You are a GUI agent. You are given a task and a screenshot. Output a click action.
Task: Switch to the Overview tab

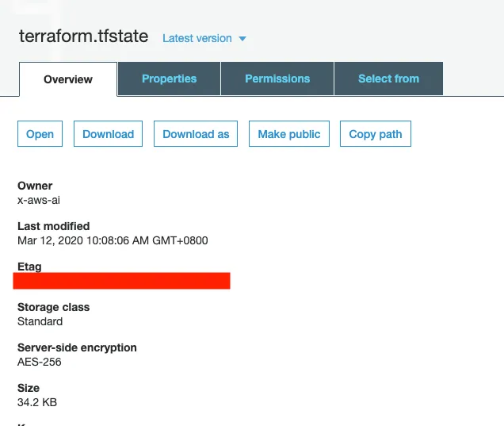(68, 79)
